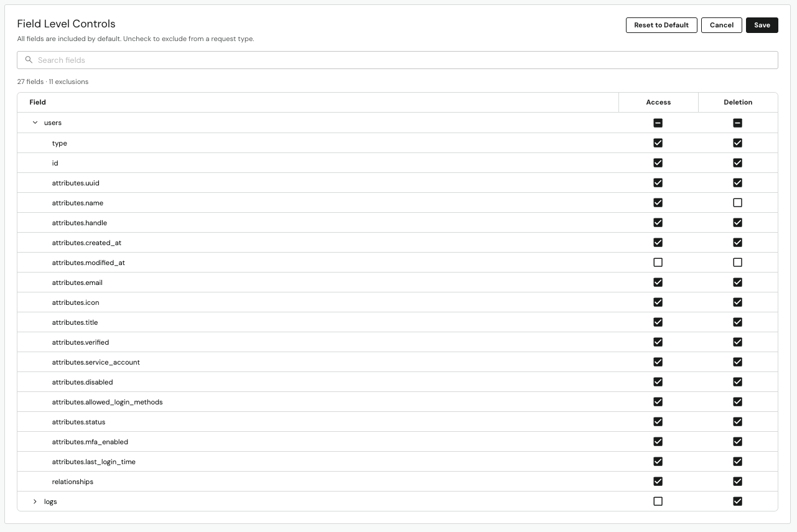Image resolution: width=797 pixels, height=532 pixels.
Task: Uncheck Access for attributes.icon
Action: point(658,302)
